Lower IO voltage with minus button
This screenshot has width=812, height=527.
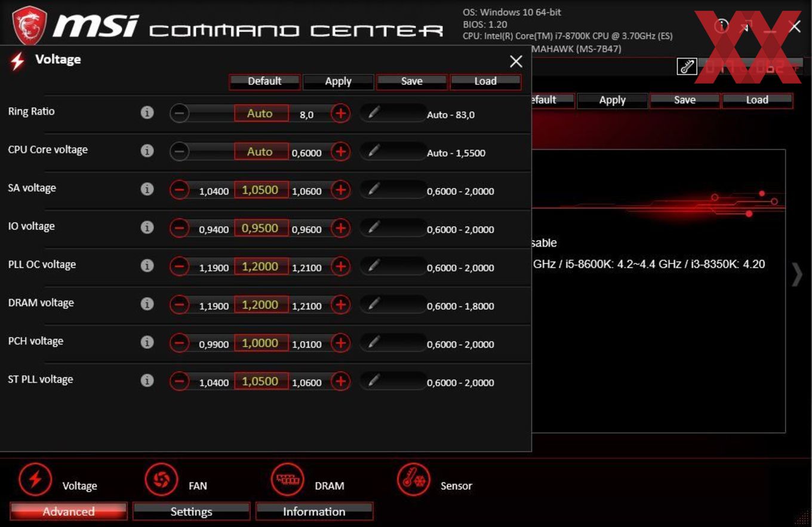pyautogui.click(x=179, y=228)
